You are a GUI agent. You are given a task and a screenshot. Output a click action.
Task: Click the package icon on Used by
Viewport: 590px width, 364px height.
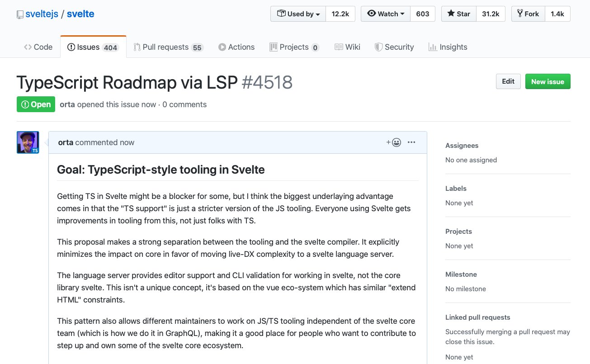tap(281, 14)
